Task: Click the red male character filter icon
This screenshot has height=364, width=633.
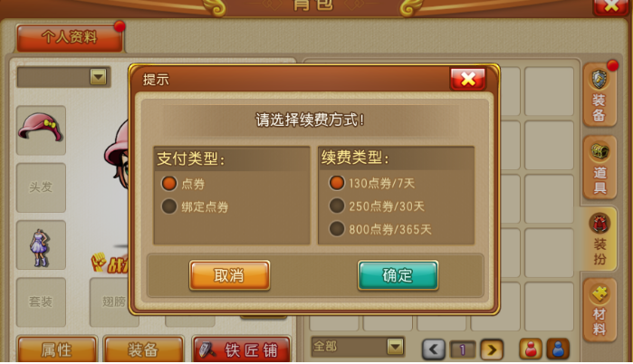Action: (531, 349)
